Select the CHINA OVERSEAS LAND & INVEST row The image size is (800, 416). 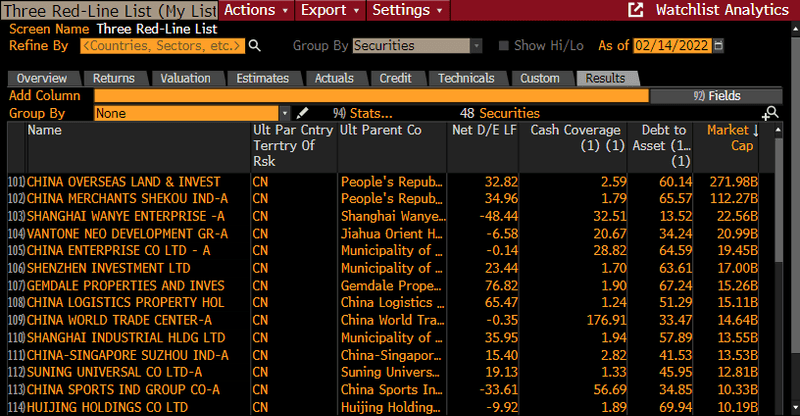pyautogui.click(x=124, y=181)
